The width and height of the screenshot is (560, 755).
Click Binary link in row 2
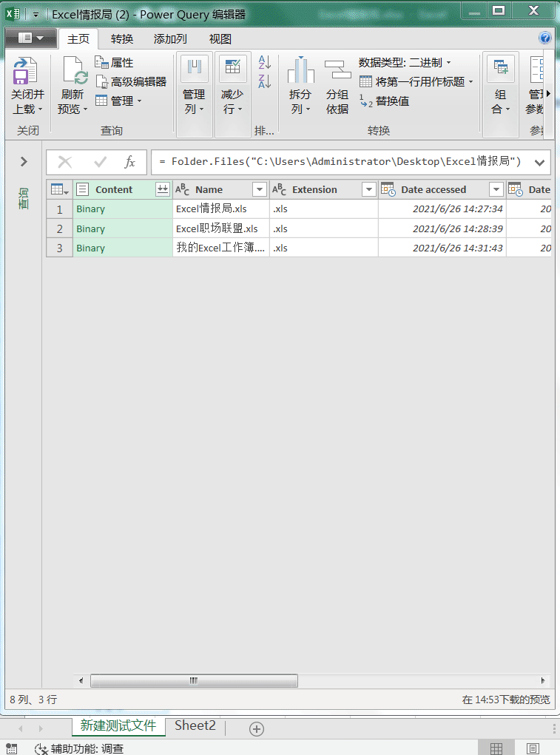coord(90,228)
